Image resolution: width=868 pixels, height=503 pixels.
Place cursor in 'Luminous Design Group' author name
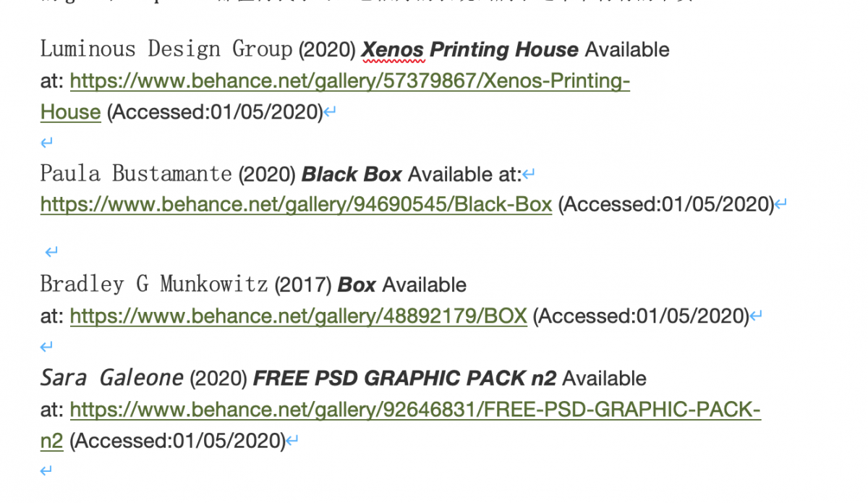[166, 50]
